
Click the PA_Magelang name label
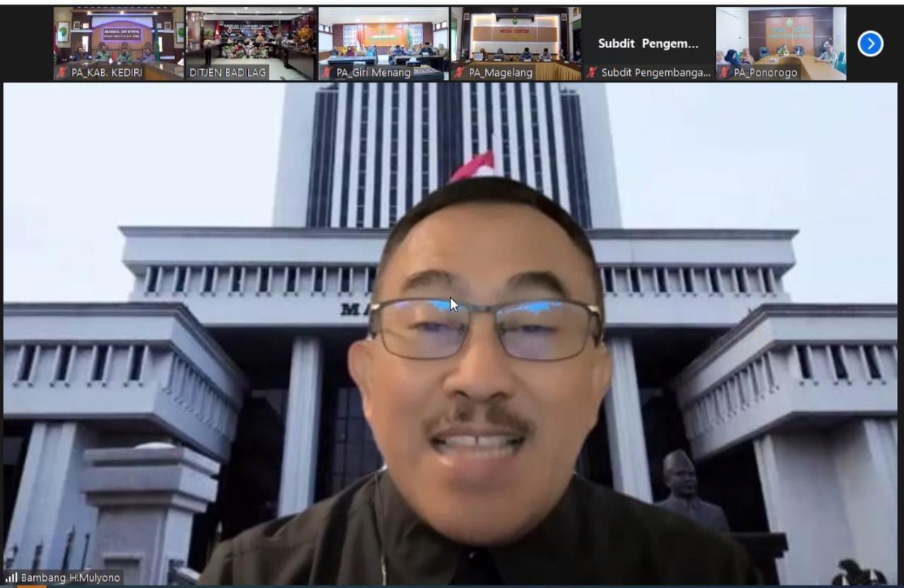pyautogui.click(x=501, y=73)
